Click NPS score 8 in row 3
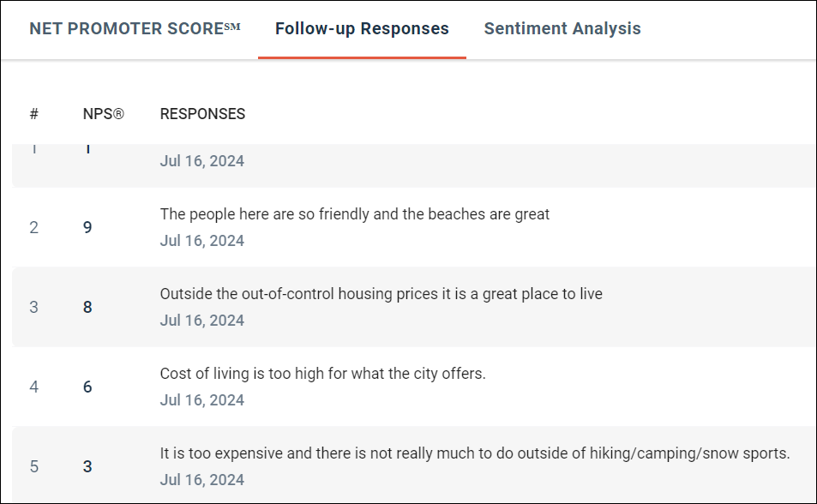817x504 pixels. point(87,307)
